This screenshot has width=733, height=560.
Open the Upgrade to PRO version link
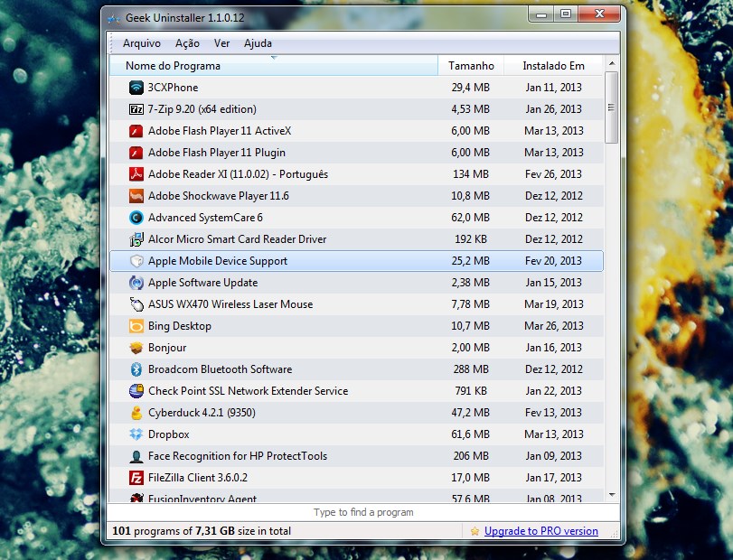(x=540, y=531)
